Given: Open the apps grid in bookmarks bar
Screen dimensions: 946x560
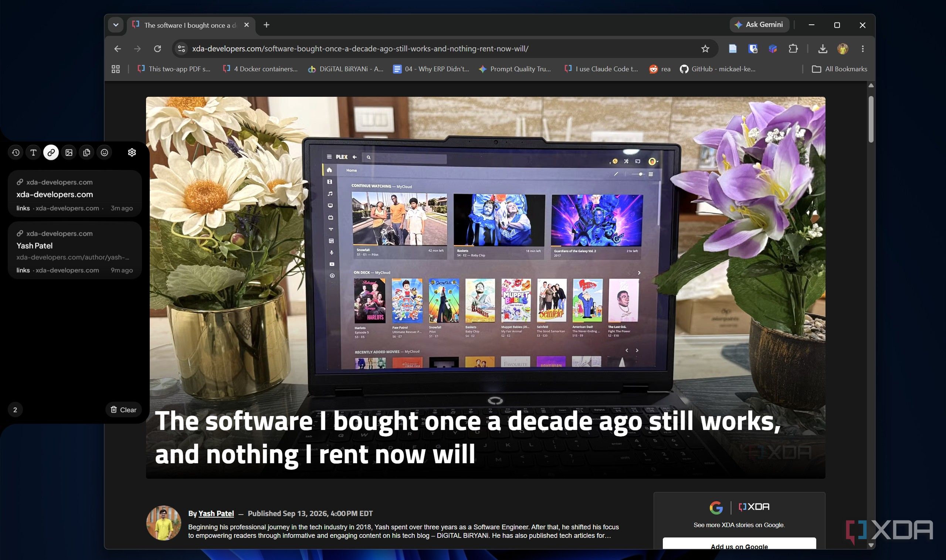Looking at the screenshot, I should click(116, 69).
